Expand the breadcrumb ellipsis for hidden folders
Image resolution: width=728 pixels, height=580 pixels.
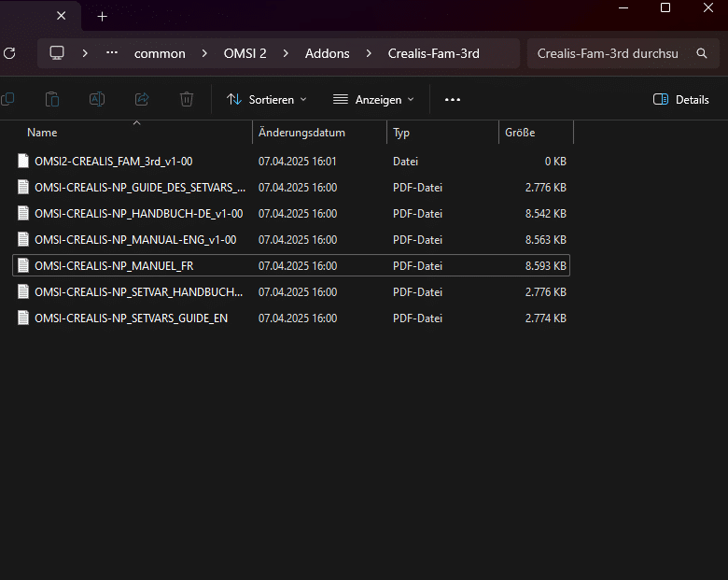tap(112, 53)
